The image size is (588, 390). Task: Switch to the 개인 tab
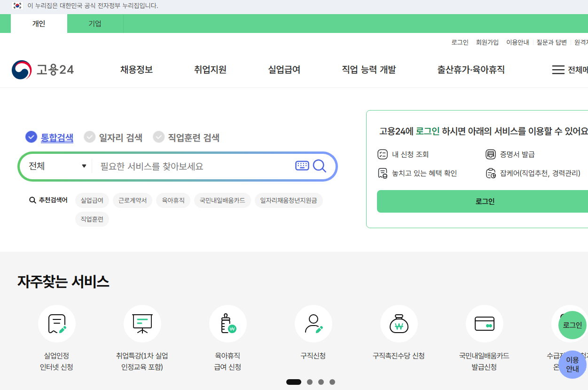click(x=39, y=24)
